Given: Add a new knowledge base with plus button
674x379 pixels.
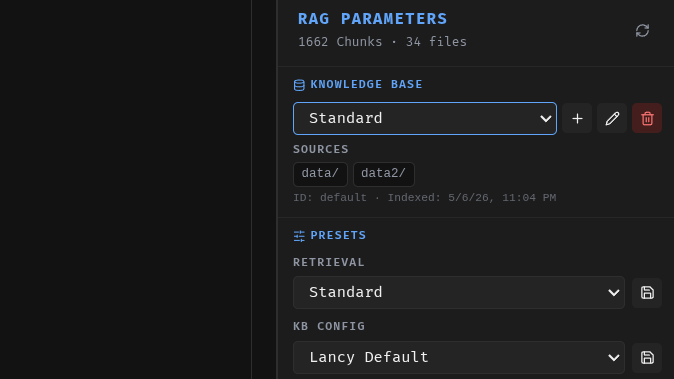Looking at the screenshot, I should tap(577, 118).
